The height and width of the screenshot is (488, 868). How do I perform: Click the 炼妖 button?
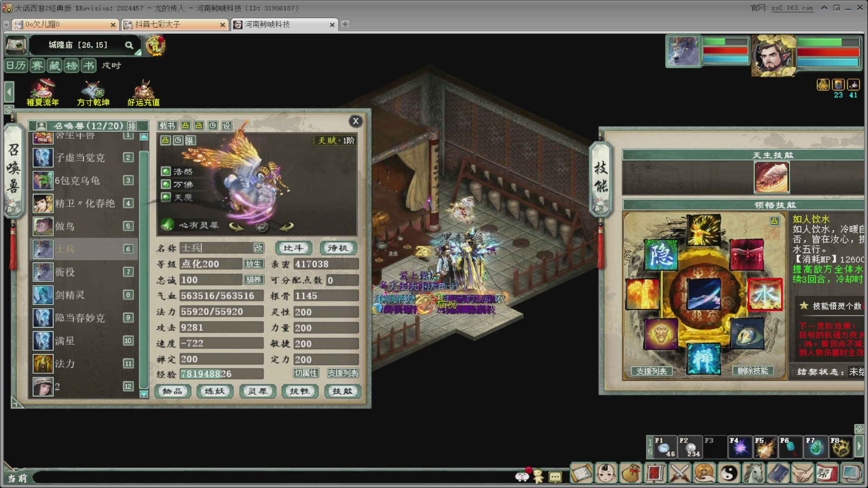click(x=215, y=391)
